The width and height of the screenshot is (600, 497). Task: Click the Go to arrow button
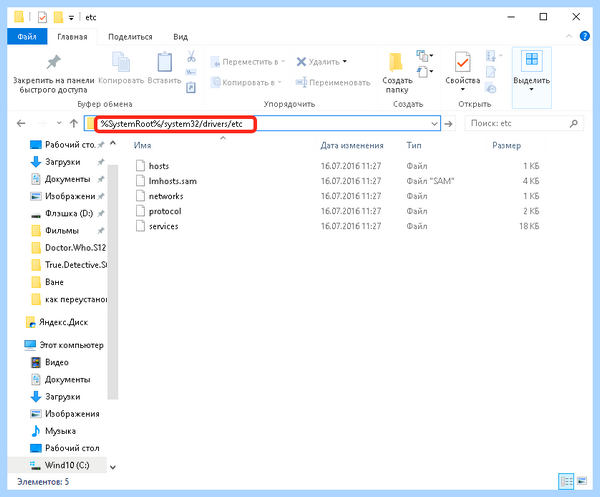(448, 124)
